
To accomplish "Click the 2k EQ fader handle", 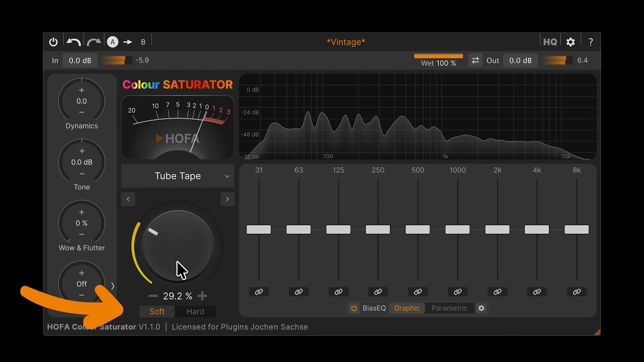I will click(497, 229).
